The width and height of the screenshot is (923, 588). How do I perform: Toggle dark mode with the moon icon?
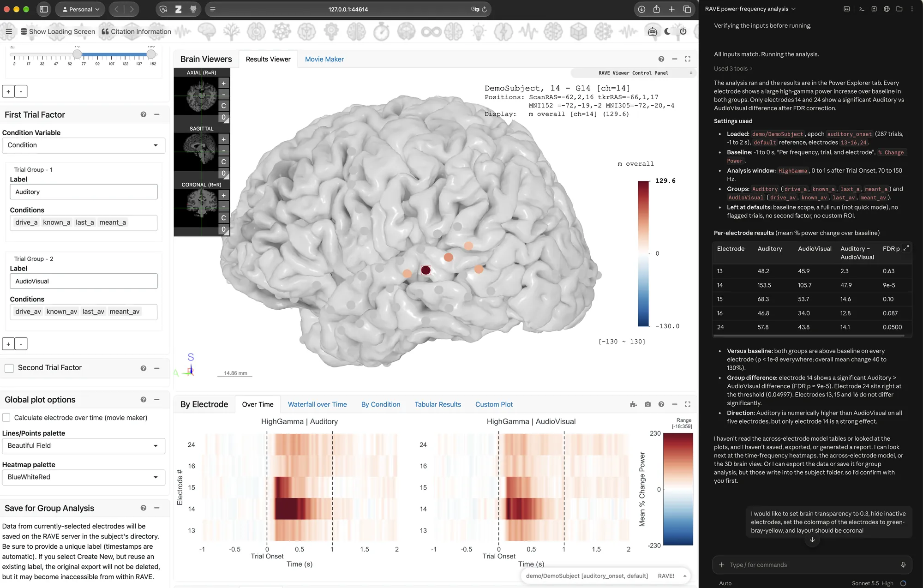(667, 31)
